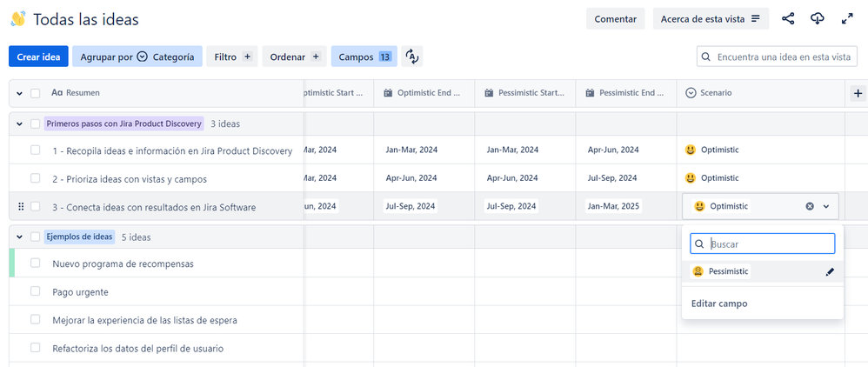Screen dimensions: 868x367
Task: Open the Agrupar por Categoría dropdown
Action: (137, 57)
